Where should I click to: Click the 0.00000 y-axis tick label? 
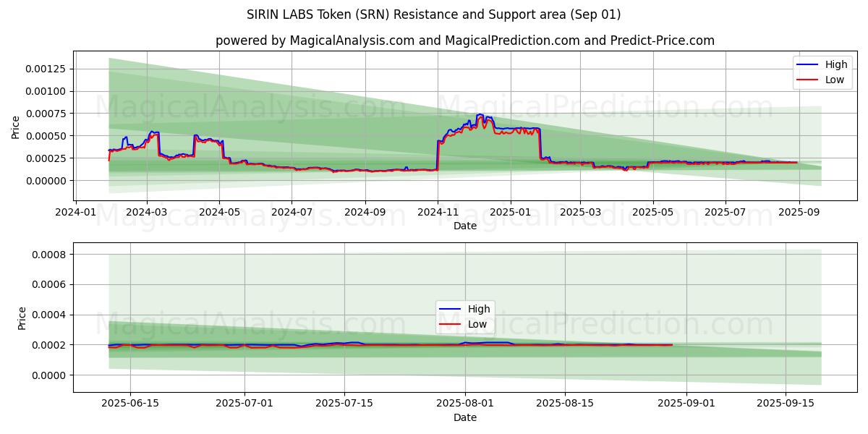tap(47, 181)
